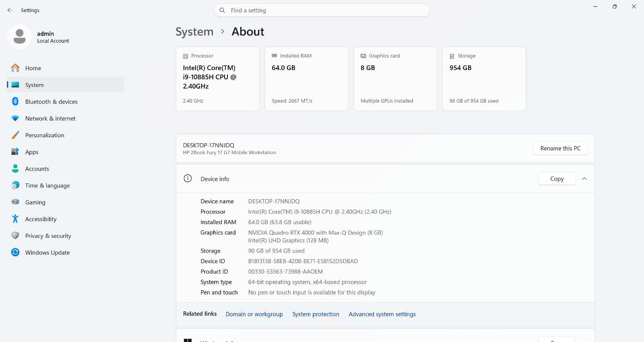
Task: Click the Apps icon in sidebar
Action: 15,152
